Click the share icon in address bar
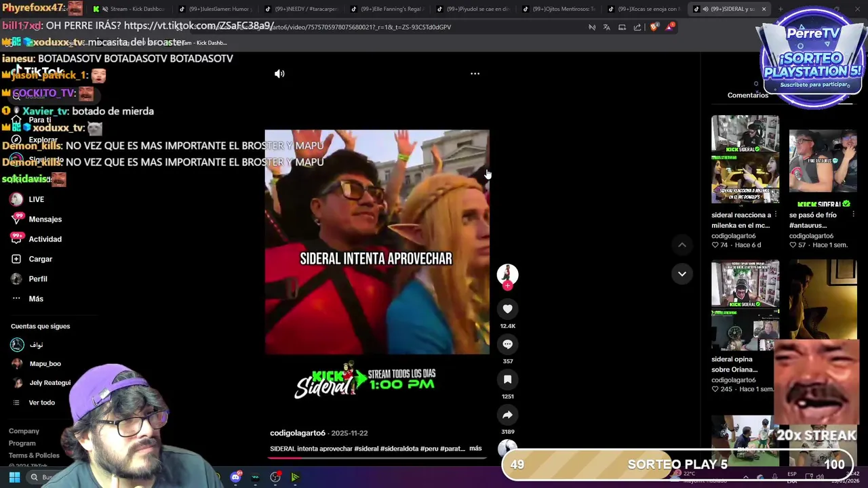The width and height of the screenshot is (868, 488). coord(637,27)
